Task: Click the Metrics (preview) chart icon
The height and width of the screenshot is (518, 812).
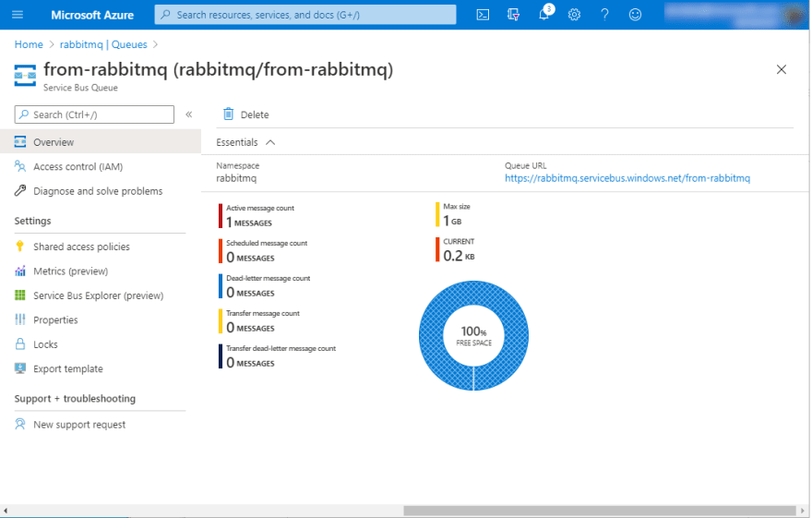Action: coord(20,271)
